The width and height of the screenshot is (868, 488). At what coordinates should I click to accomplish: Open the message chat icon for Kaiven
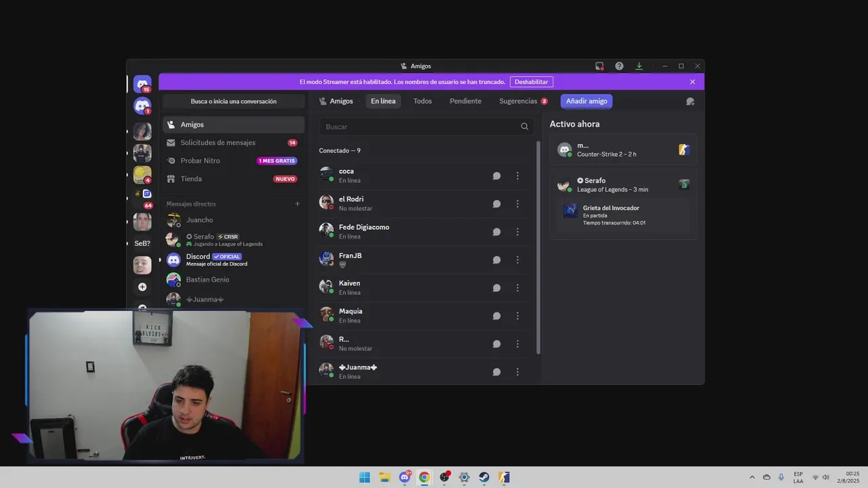(x=496, y=287)
